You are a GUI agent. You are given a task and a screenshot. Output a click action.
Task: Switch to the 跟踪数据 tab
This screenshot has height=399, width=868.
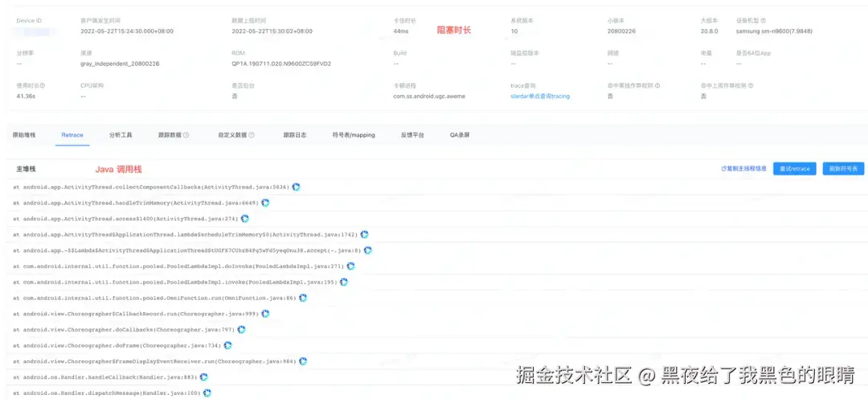pyautogui.click(x=170, y=134)
